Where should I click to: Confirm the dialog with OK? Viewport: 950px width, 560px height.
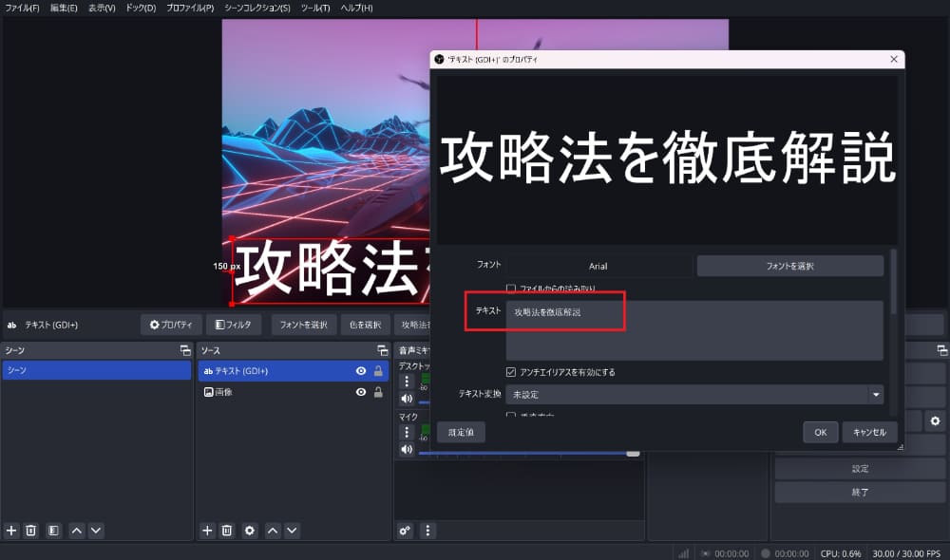click(x=821, y=432)
